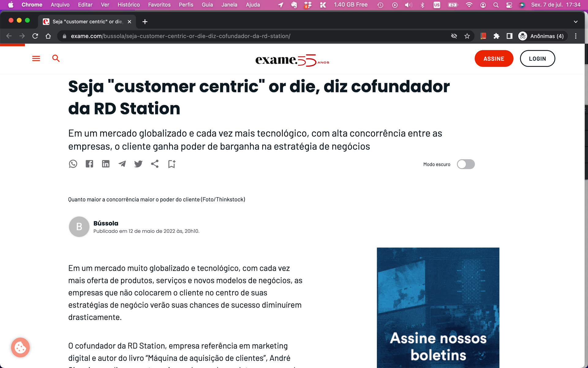
Task: Click the LOGIN button
Action: click(537, 59)
